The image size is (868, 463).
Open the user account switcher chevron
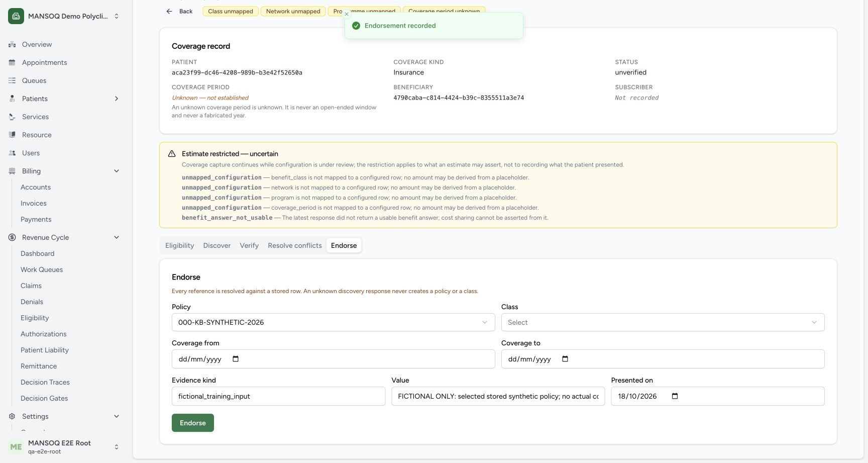(117, 447)
